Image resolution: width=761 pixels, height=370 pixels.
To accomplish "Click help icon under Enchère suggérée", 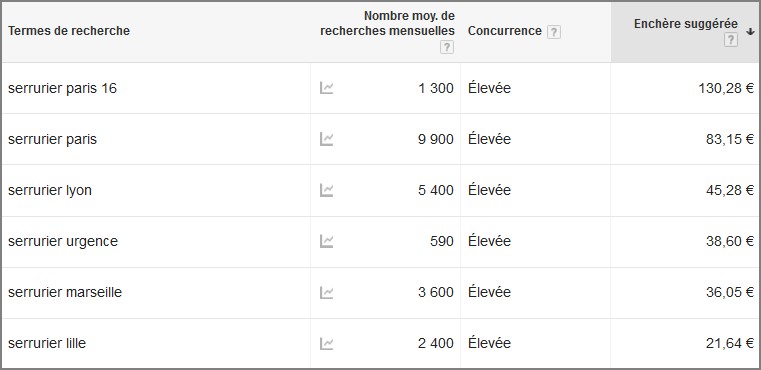I will pyautogui.click(x=730, y=40).
